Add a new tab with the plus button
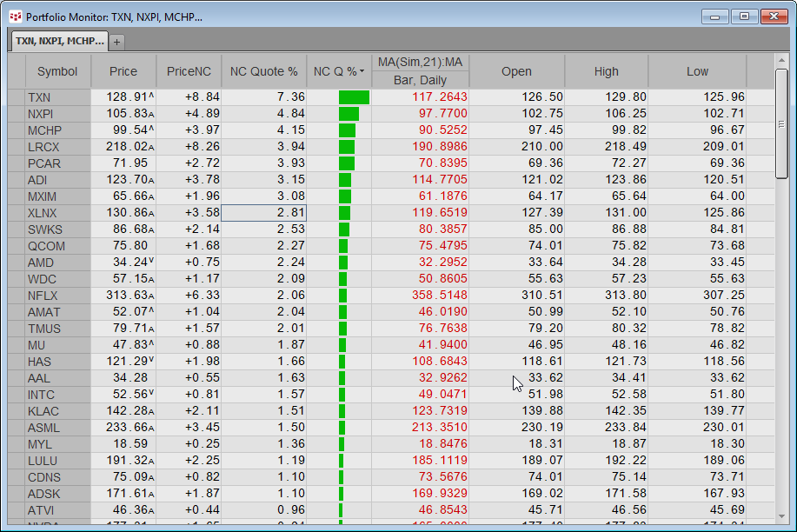 pos(117,41)
